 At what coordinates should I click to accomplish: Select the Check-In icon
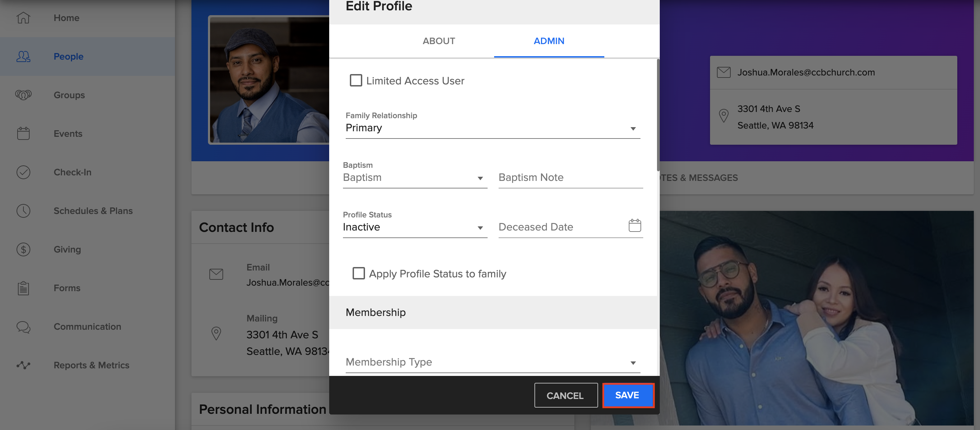[23, 172]
